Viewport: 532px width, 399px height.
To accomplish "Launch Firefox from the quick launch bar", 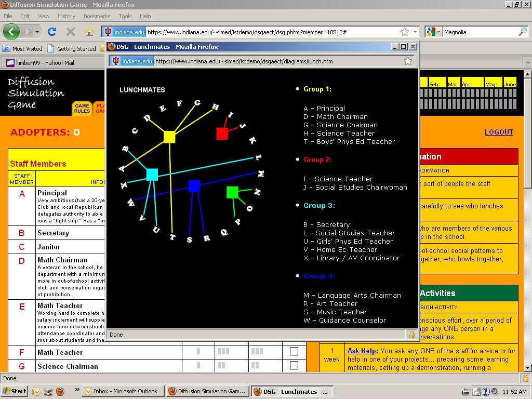I will coord(60,391).
